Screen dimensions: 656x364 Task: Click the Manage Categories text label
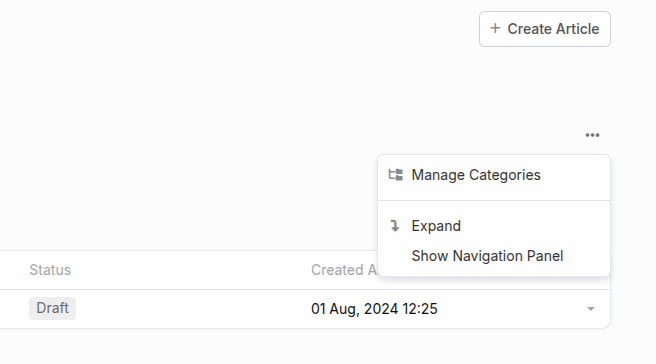coord(476,175)
